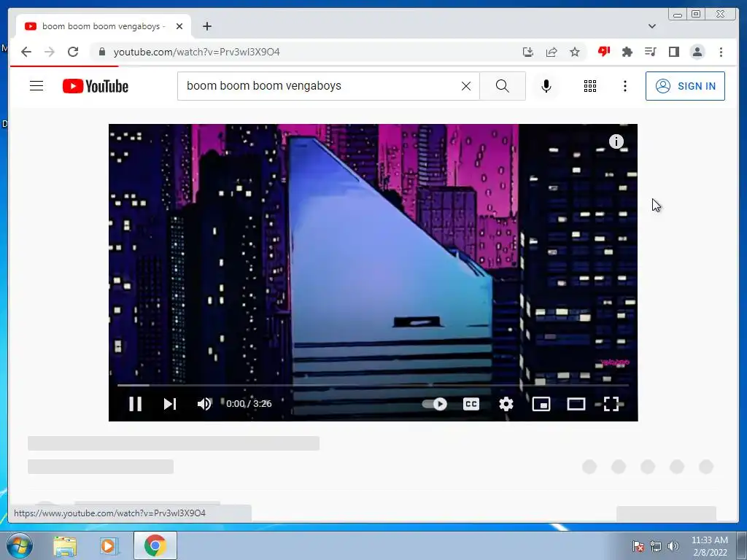
Task: Click the video info card icon
Action: [x=616, y=141]
